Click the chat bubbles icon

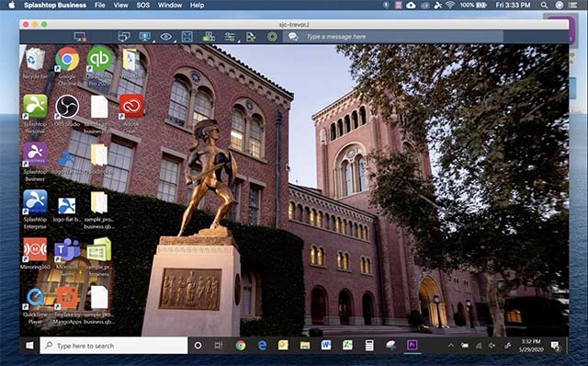(293, 37)
